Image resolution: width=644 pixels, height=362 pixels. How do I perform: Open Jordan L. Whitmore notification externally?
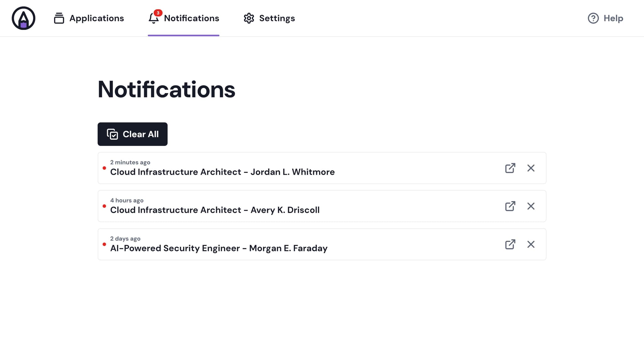pos(510,168)
